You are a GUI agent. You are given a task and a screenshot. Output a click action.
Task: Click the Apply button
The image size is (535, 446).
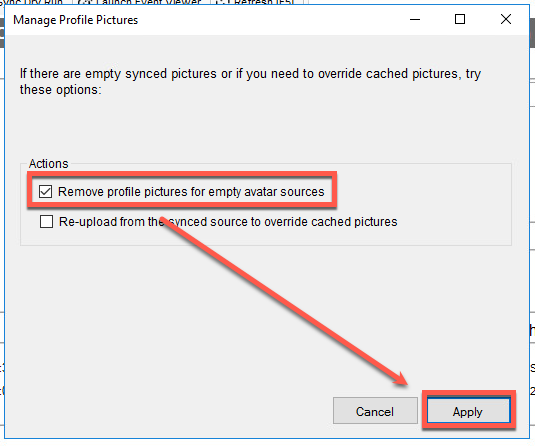click(x=468, y=411)
